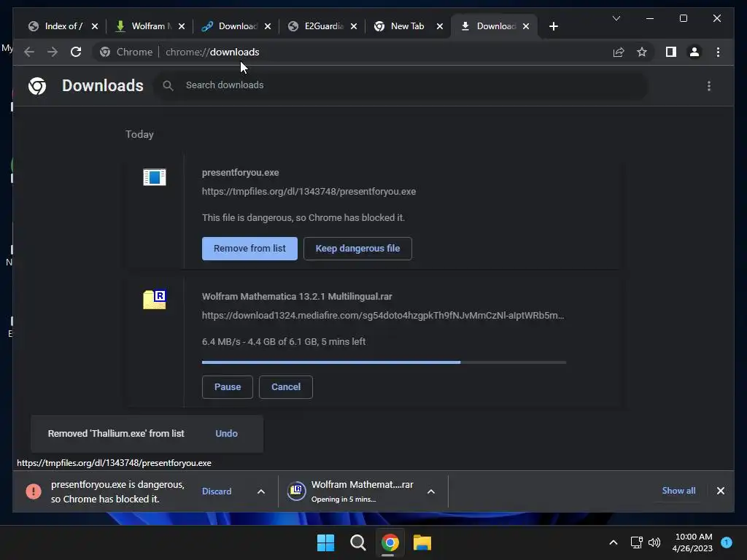Open volume control in system tray
This screenshot has height=560, width=747.
(x=654, y=542)
